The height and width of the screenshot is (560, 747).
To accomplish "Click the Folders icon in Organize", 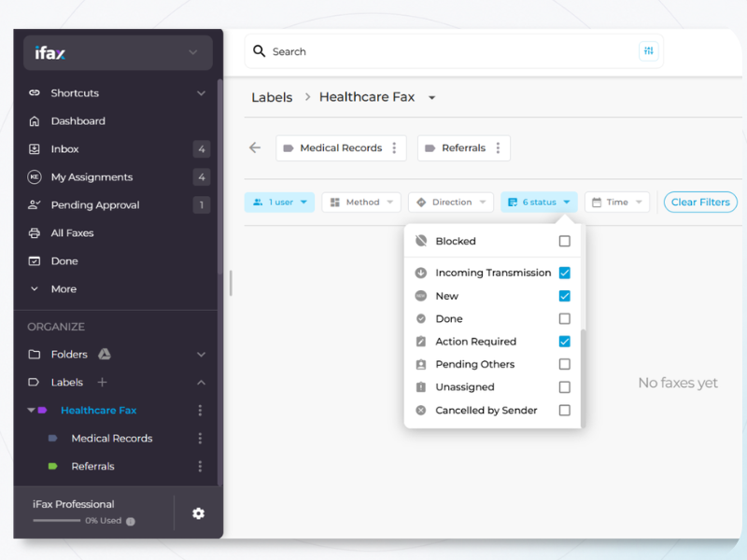I will coord(35,355).
